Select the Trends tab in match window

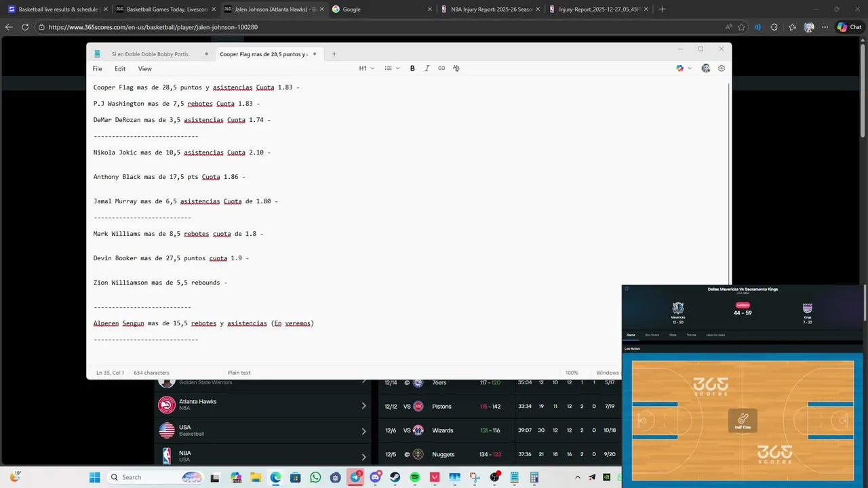(691, 335)
